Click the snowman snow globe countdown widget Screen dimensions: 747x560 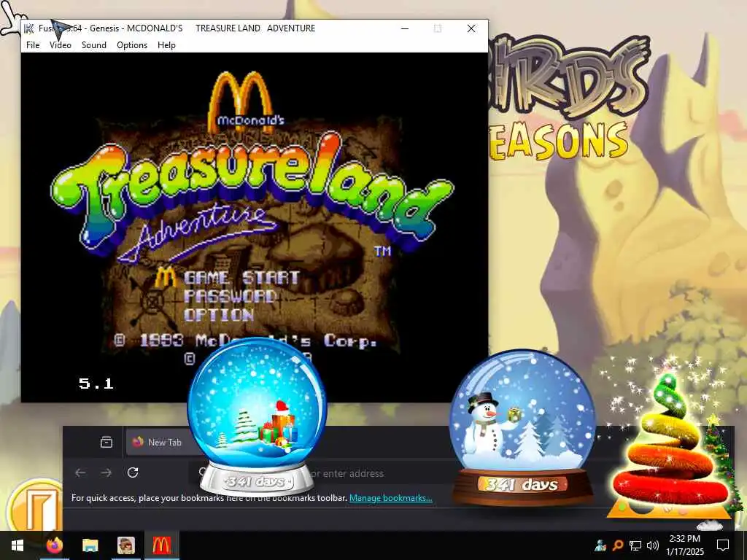point(522,427)
